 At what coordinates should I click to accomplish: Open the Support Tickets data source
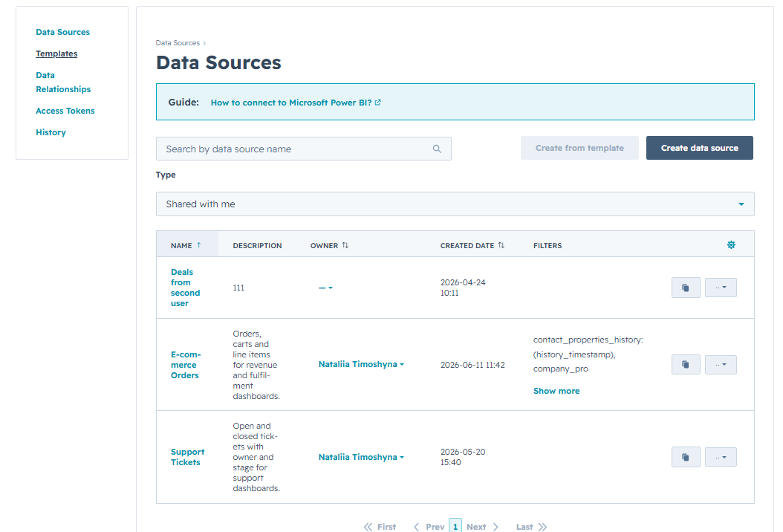coord(188,457)
